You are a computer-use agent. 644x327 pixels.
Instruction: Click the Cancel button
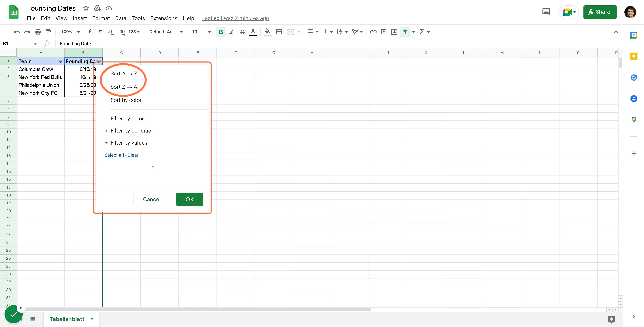(x=151, y=199)
